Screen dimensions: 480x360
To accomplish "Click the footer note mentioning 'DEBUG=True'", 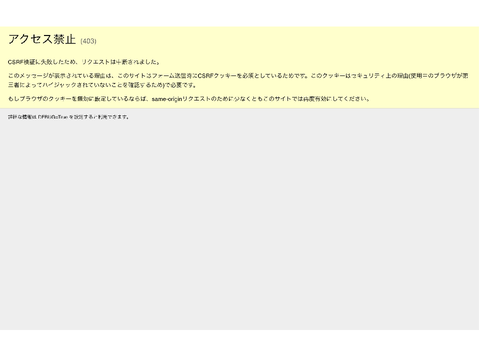I will point(68,117).
